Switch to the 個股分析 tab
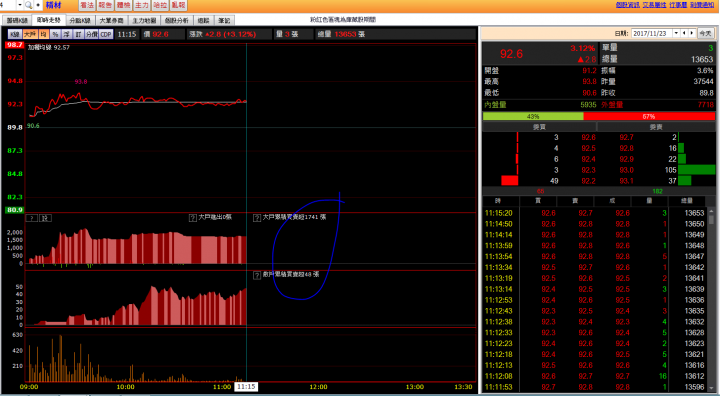 click(177, 21)
